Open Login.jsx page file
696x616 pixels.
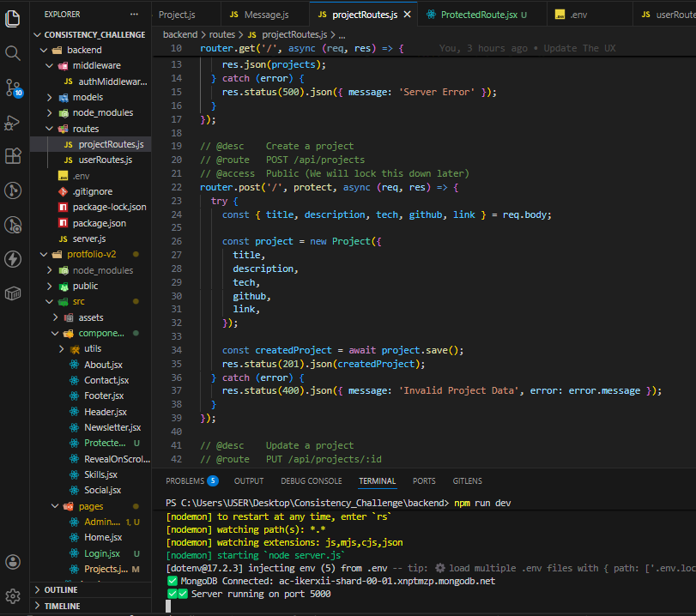click(x=91, y=553)
